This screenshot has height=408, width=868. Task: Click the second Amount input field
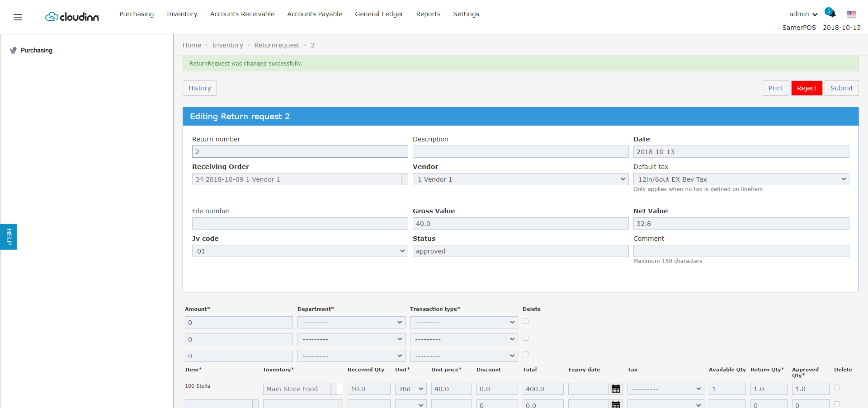(239, 339)
